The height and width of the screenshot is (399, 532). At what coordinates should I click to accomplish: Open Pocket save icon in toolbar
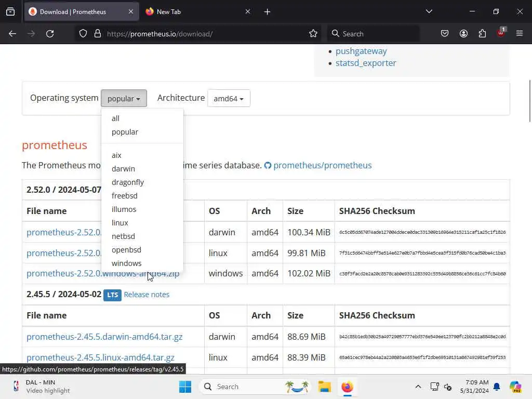[445, 34]
